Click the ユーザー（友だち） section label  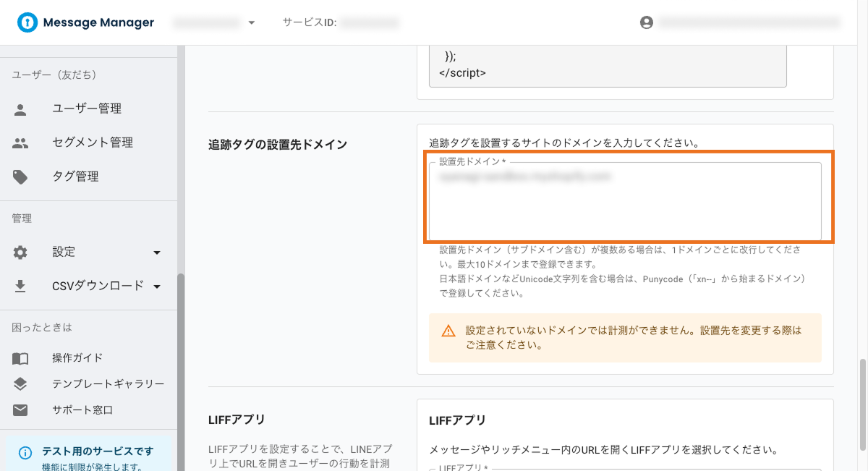coord(54,75)
